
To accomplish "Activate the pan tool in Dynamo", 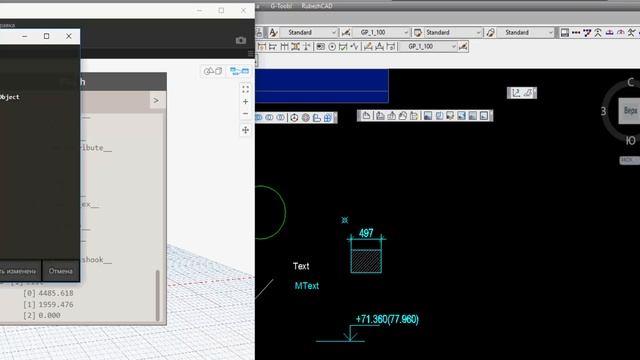I will (x=245, y=130).
